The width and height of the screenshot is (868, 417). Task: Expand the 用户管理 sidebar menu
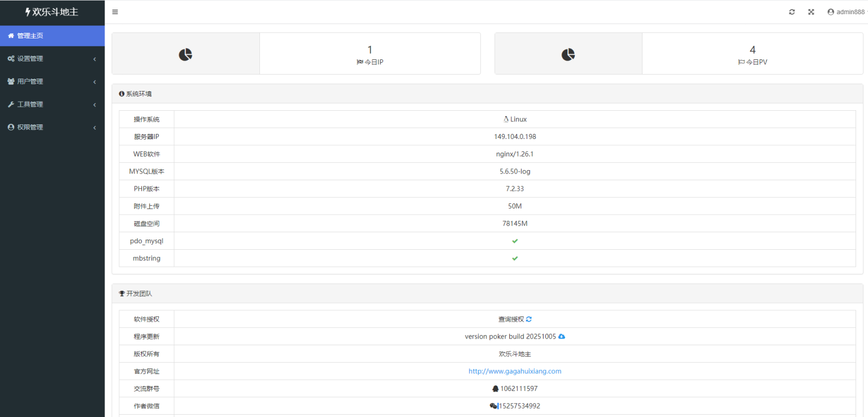click(x=52, y=81)
